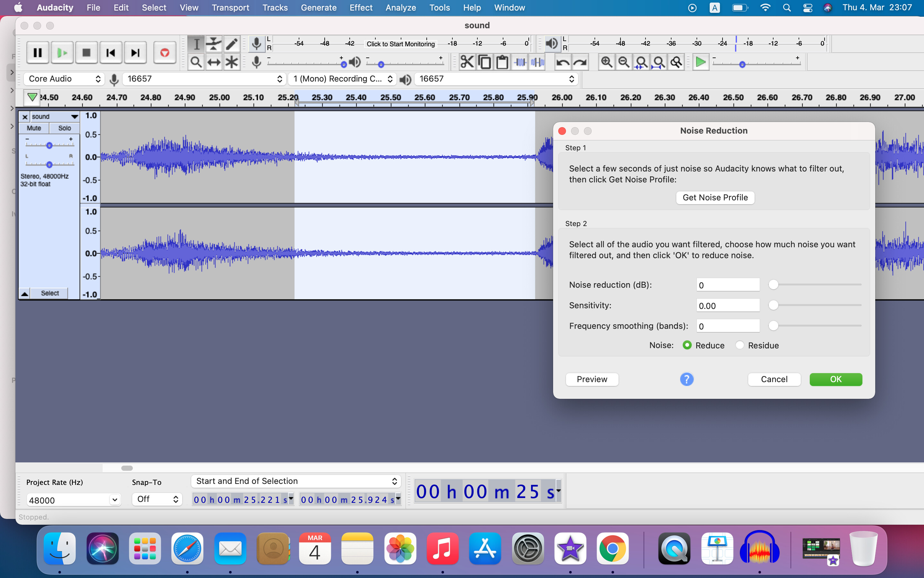The image size is (924, 578).
Task: Click Cancel in Noise Reduction dialog
Action: (x=774, y=379)
